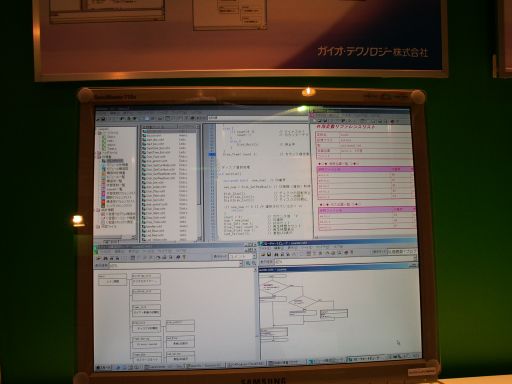Collapse the bottom-most tree node in the left panel
512x384 pixels.
click(99, 227)
